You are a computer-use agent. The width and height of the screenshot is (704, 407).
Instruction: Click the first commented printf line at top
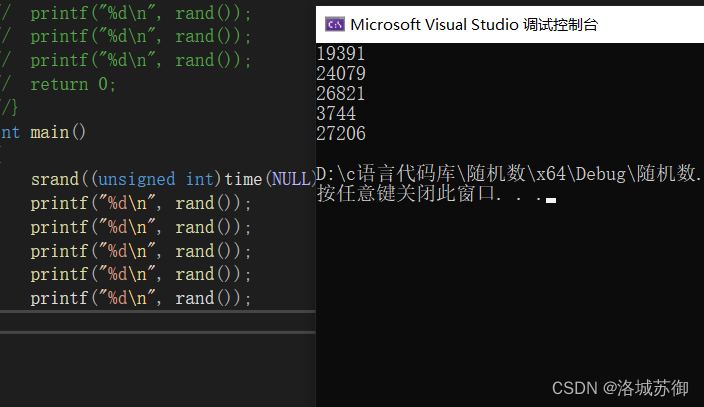point(126,13)
